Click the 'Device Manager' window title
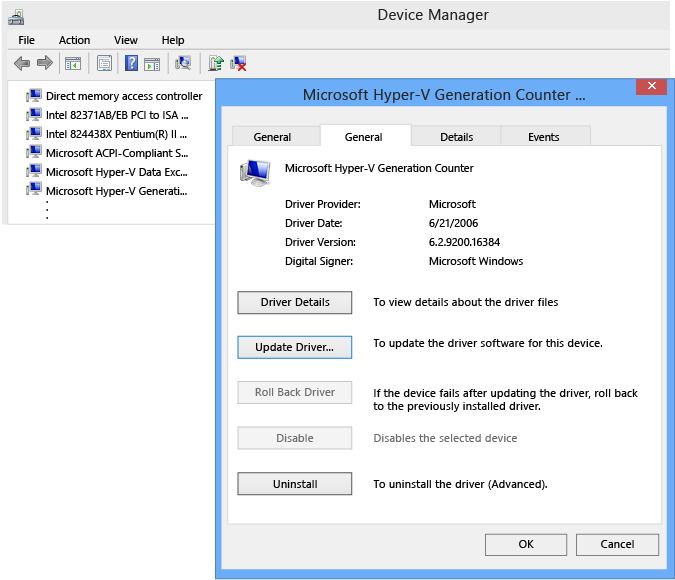This screenshot has height=580, width=675. (433, 15)
